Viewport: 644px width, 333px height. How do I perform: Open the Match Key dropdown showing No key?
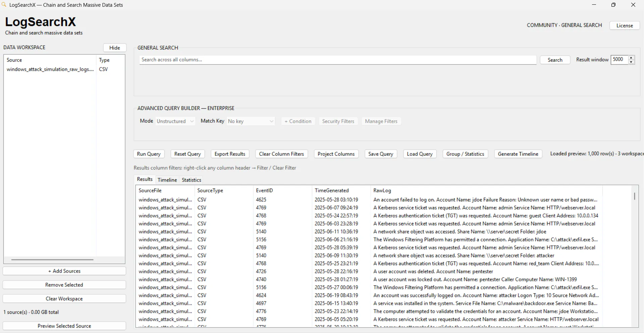251,121
